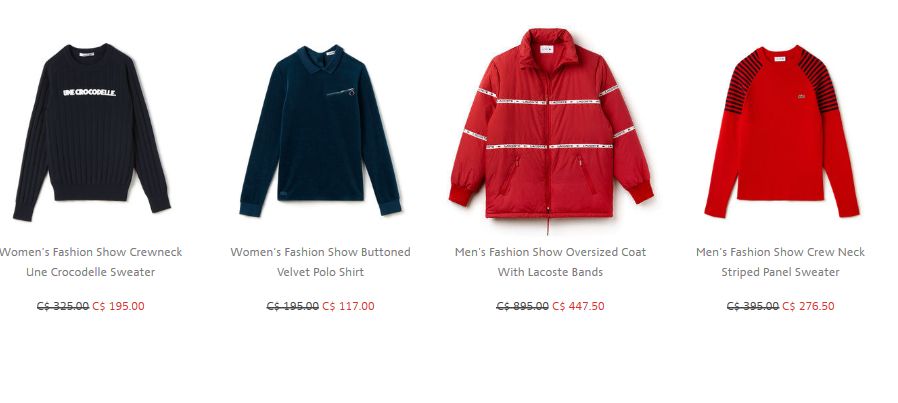Screen dimensions: 898x403
Task: Click the struck-through C$ 895.00 price
Action: pos(522,306)
